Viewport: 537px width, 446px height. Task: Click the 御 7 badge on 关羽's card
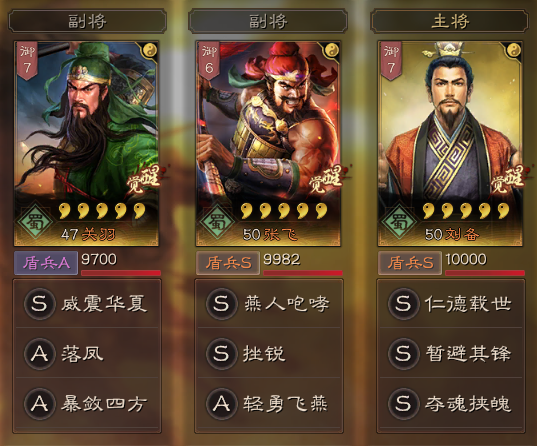point(27,61)
